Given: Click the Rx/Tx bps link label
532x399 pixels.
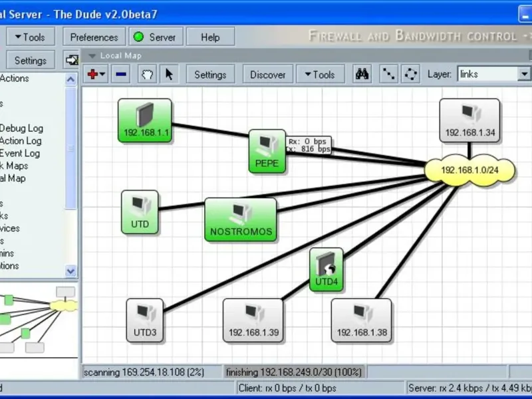Looking at the screenshot, I should click(309, 145).
